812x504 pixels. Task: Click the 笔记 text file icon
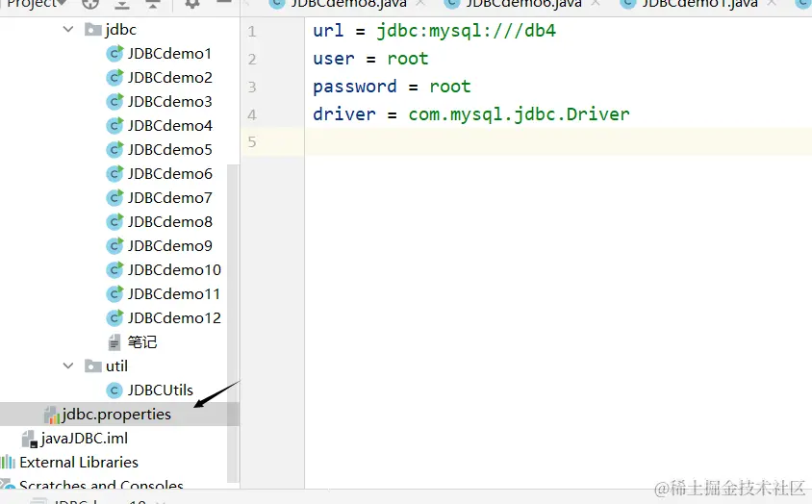coord(114,341)
